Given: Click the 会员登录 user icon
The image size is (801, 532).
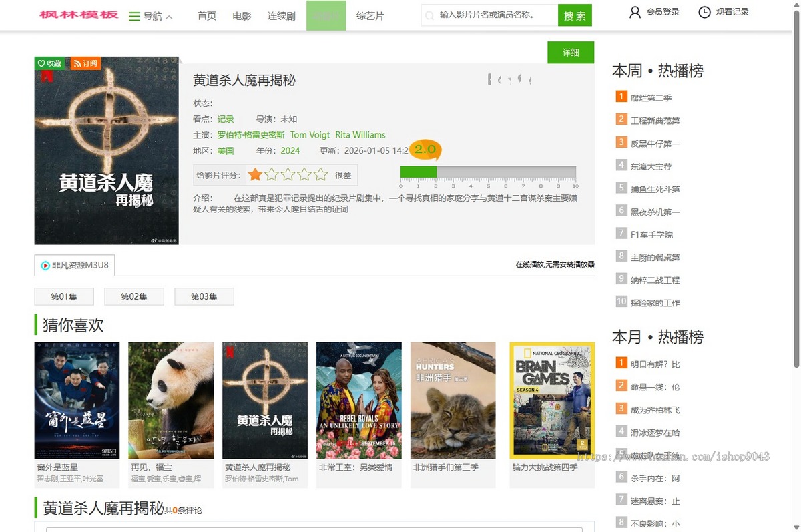Looking at the screenshot, I should click(635, 12).
